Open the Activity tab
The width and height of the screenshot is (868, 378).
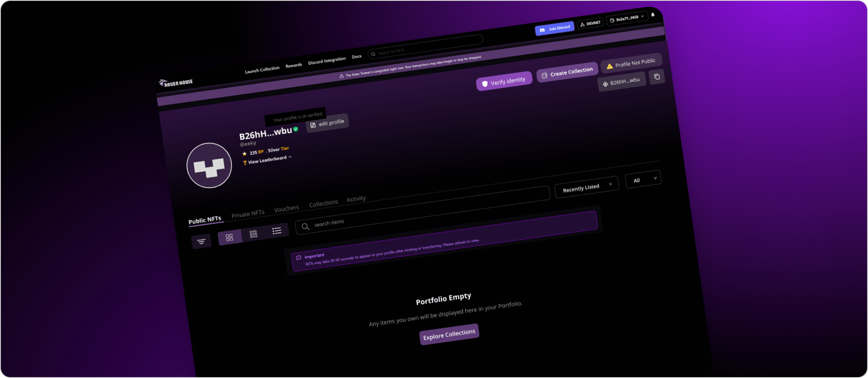pos(356,199)
